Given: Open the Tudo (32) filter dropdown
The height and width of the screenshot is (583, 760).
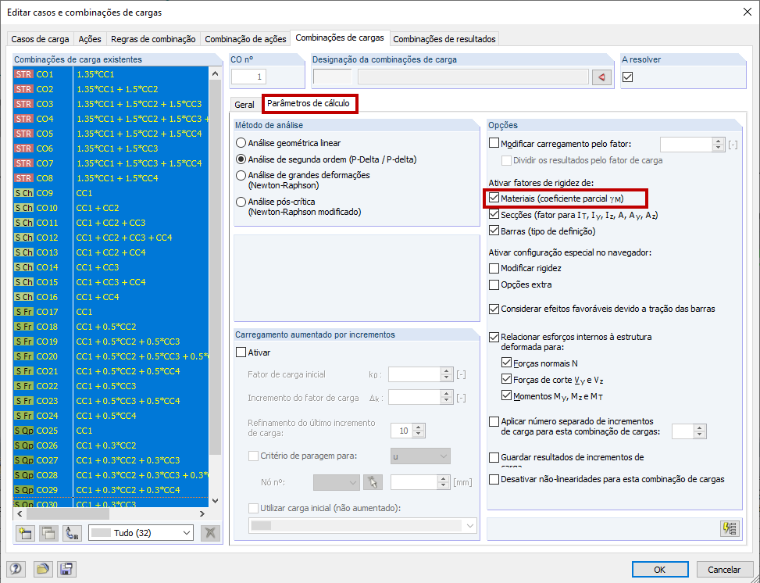Looking at the screenshot, I should coord(141,533).
